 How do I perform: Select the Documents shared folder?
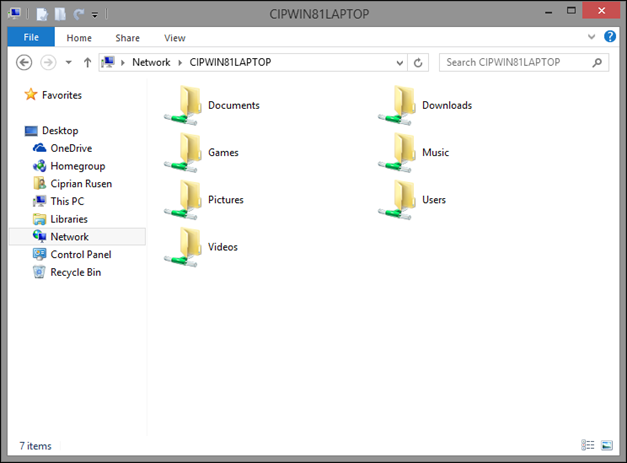click(x=212, y=106)
